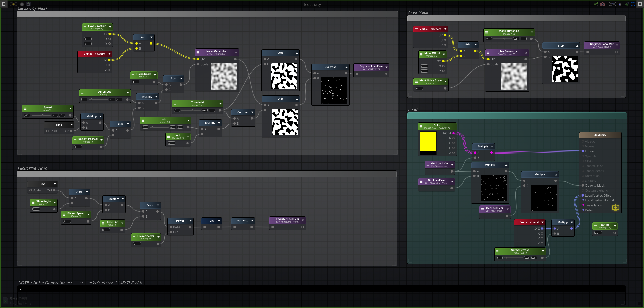Toggle the Tessellation input on the Electricity node

(x=583, y=205)
